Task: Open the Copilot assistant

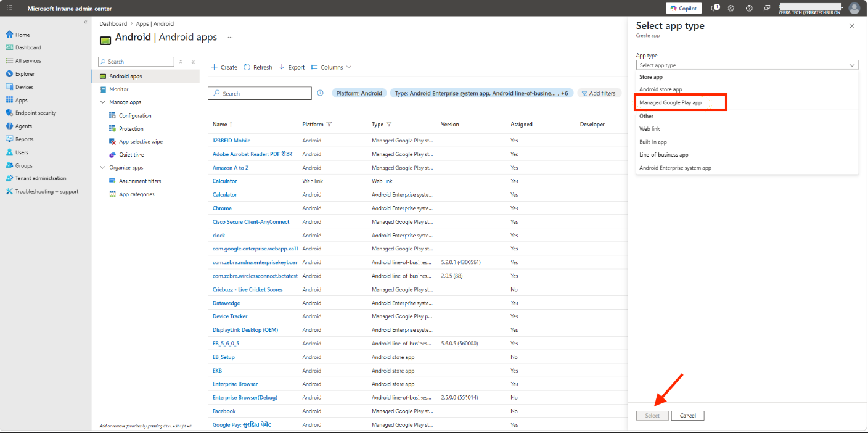Action: coord(684,8)
